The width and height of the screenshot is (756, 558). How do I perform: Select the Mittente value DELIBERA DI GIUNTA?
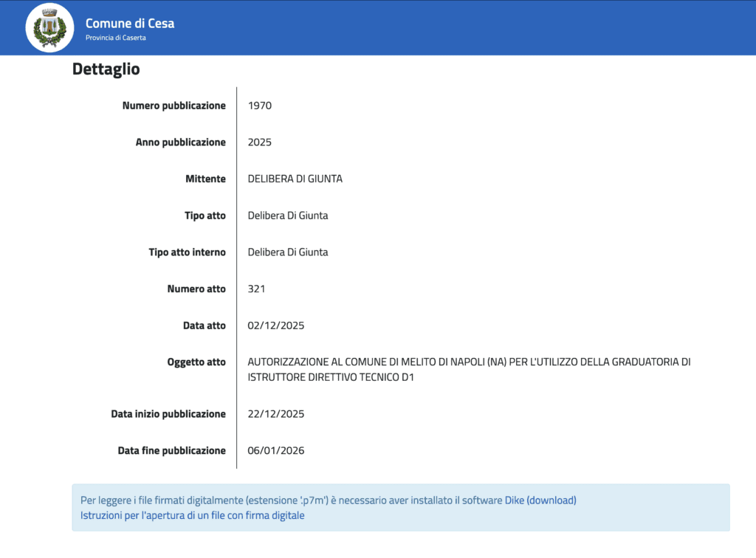click(295, 179)
